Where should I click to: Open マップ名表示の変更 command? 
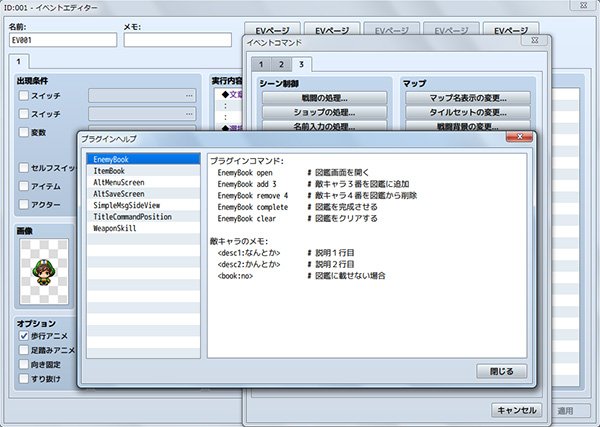[468, 98]
